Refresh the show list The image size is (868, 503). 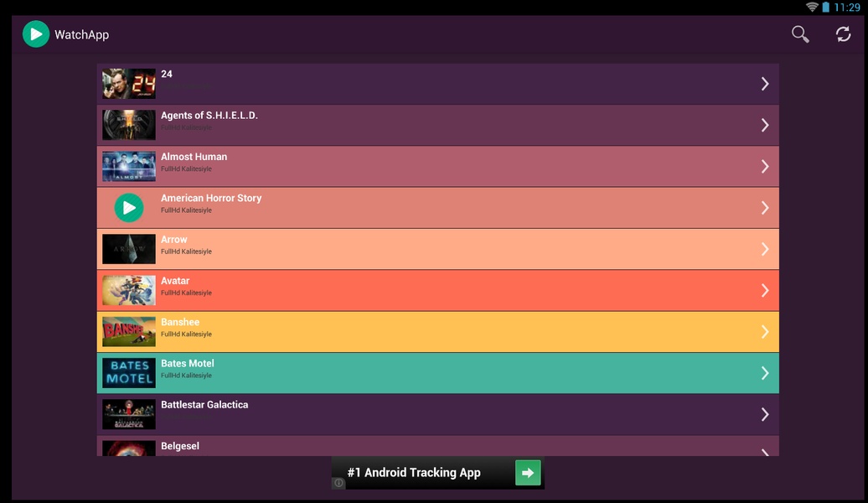[843, 34]
